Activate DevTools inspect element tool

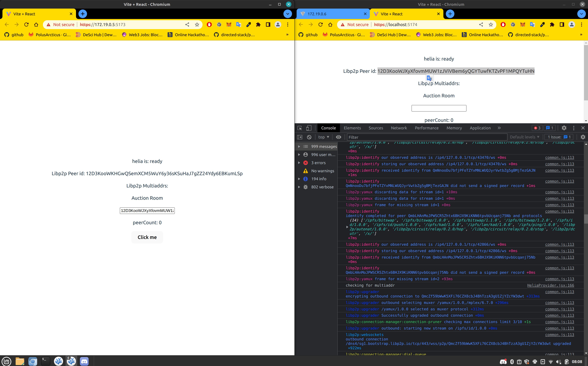point(300,128)
